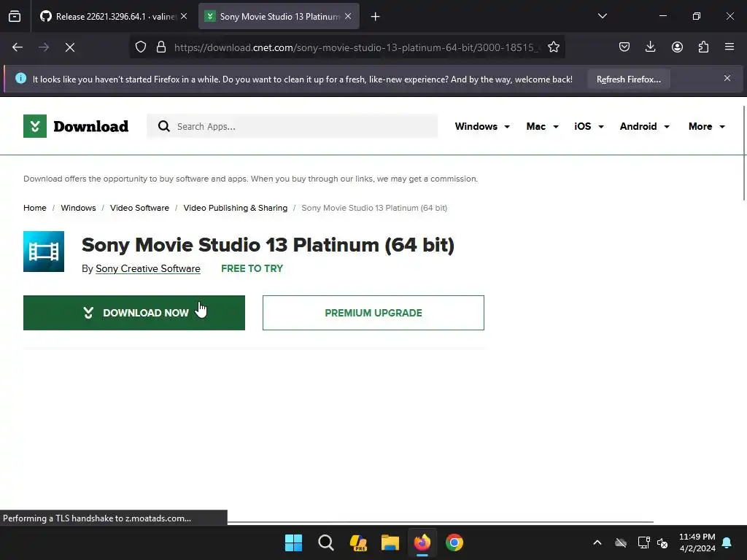Click the Firefox taskbar icon
Screen dimensions: 747x560
coord(422,542)
